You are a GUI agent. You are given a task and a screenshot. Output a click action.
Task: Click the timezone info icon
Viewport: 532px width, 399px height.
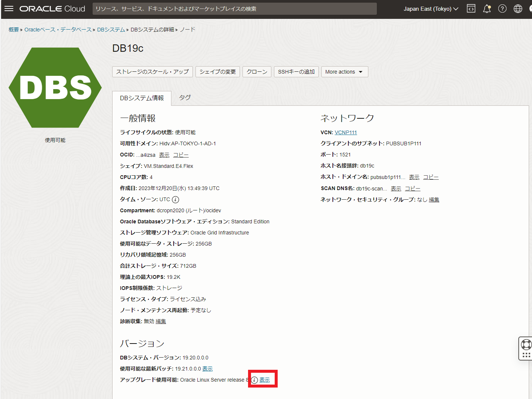point(175,199)
